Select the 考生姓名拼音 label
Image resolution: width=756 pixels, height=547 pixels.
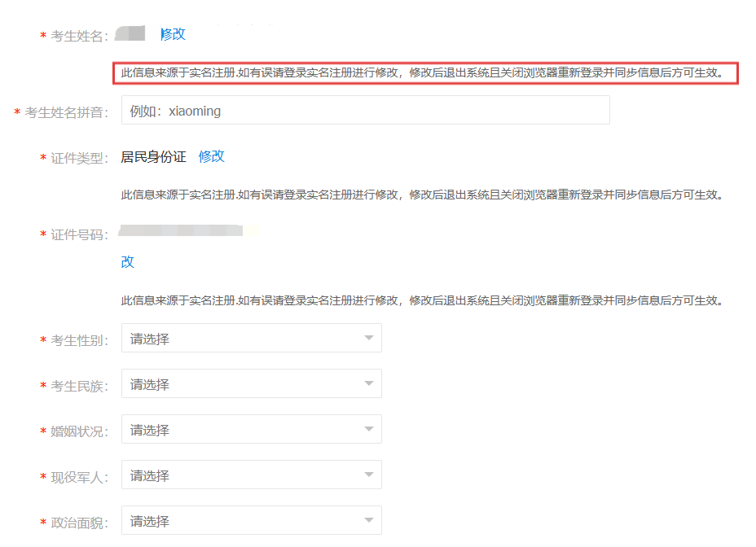coord(67,112)
